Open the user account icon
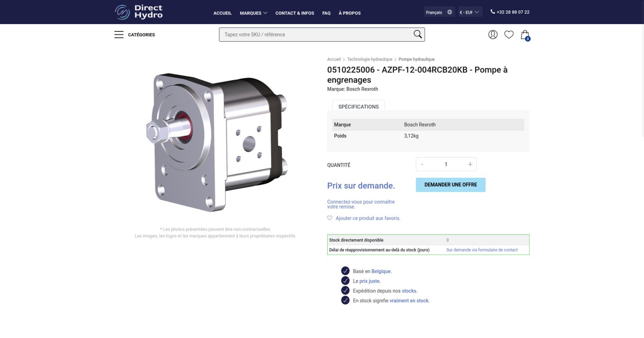The width and height of the screenshot is (644, 338). tap(493, 35)
